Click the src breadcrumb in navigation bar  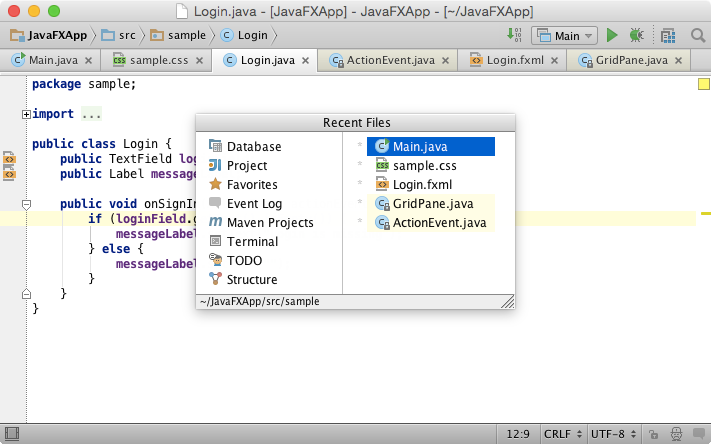[x=119, y=35]
